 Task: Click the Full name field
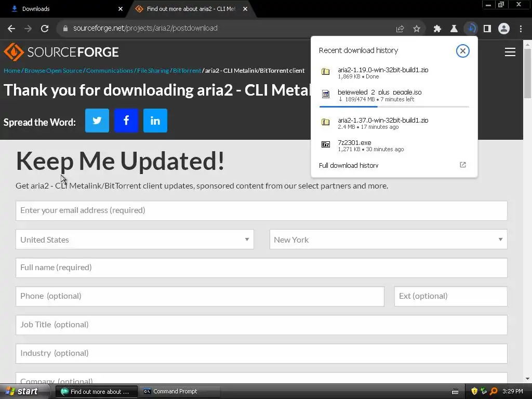tap(261, 268)
